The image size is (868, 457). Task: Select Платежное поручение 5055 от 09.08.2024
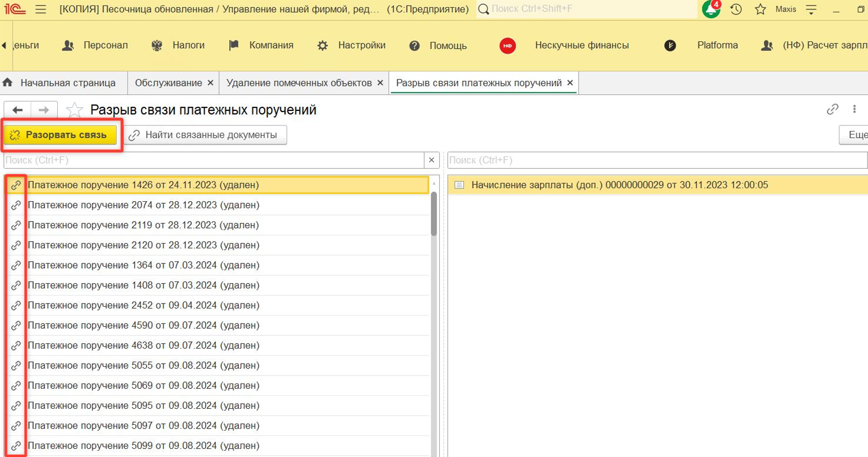point(143,365)
